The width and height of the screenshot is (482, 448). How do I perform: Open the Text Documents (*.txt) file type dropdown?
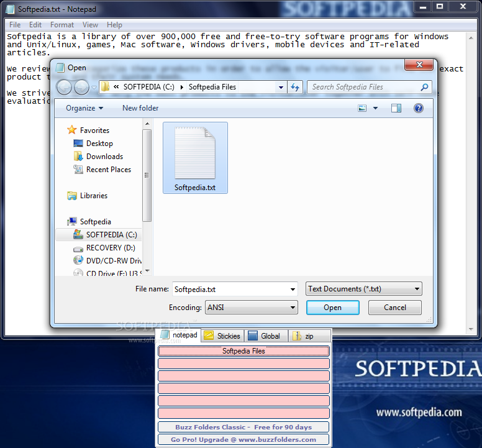363,289
